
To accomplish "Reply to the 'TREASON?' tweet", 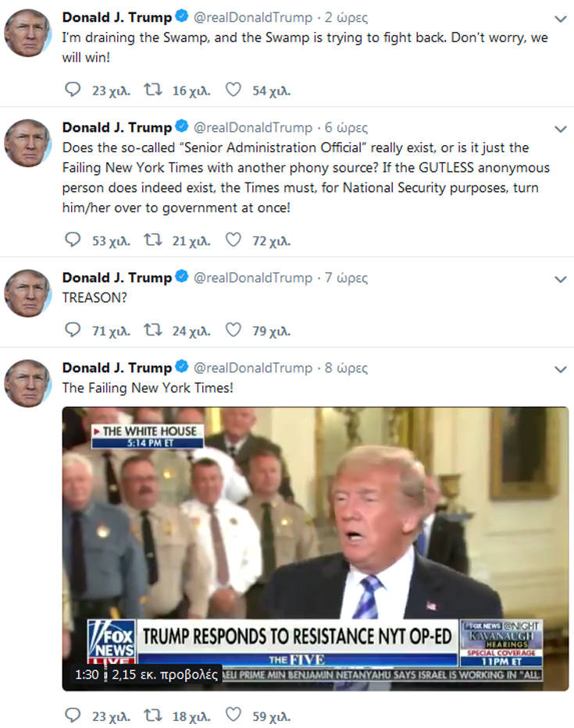I will [x=73, y=330].
